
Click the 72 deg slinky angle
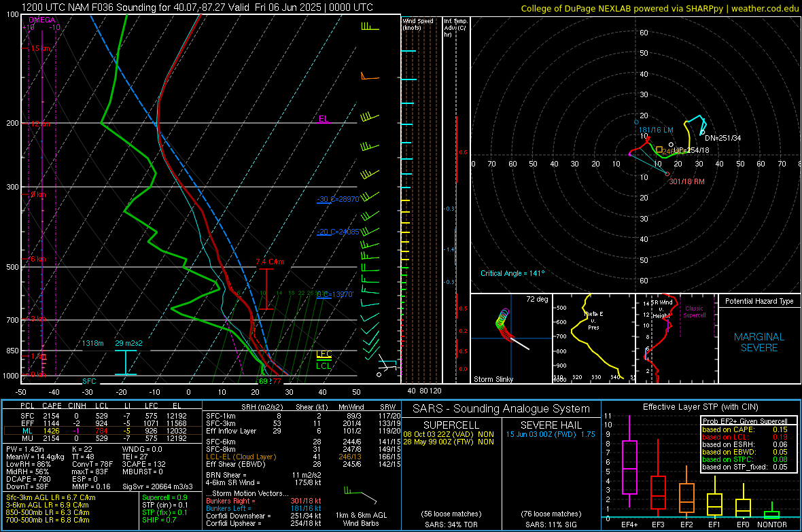[x=537, y=299]
